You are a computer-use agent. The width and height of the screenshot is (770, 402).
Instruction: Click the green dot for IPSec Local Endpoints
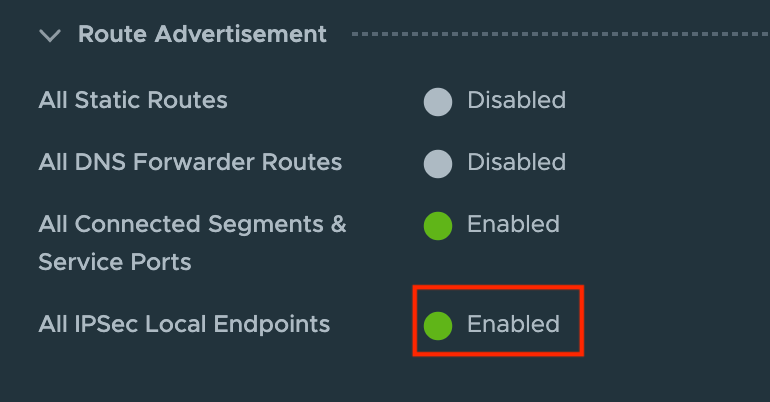[438, 325]
